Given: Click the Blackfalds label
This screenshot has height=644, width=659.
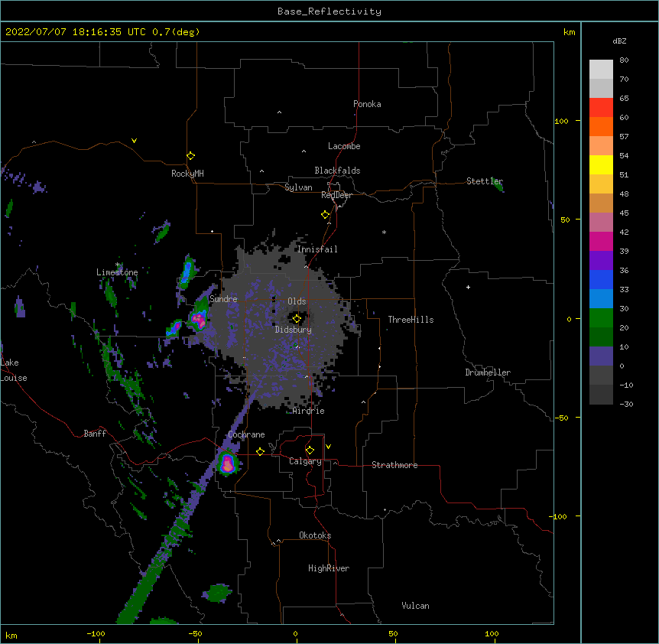Looking at the screenshot, I should pos(337,171).
